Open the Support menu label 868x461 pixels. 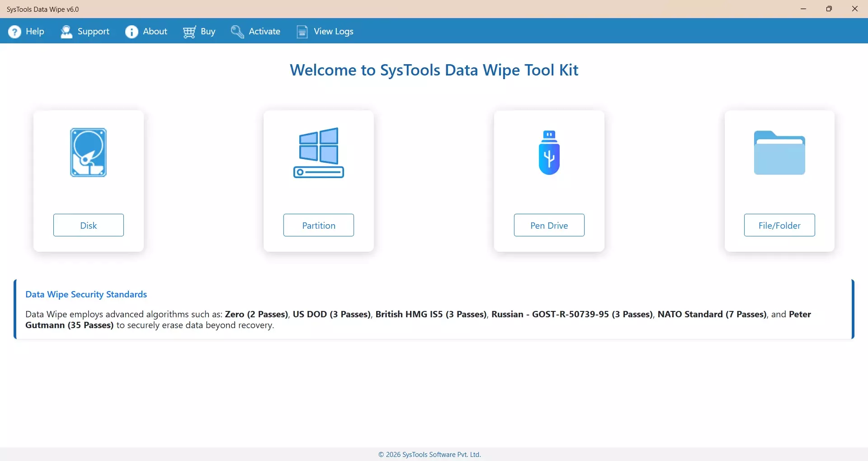[x=94, y=31]
